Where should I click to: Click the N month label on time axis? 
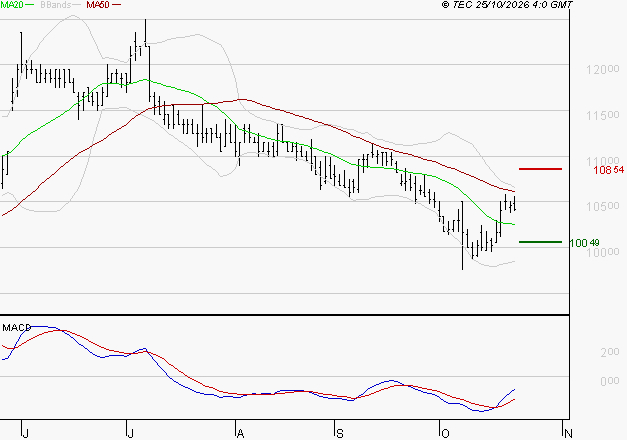pyautogui.click(x=568, y=433)
